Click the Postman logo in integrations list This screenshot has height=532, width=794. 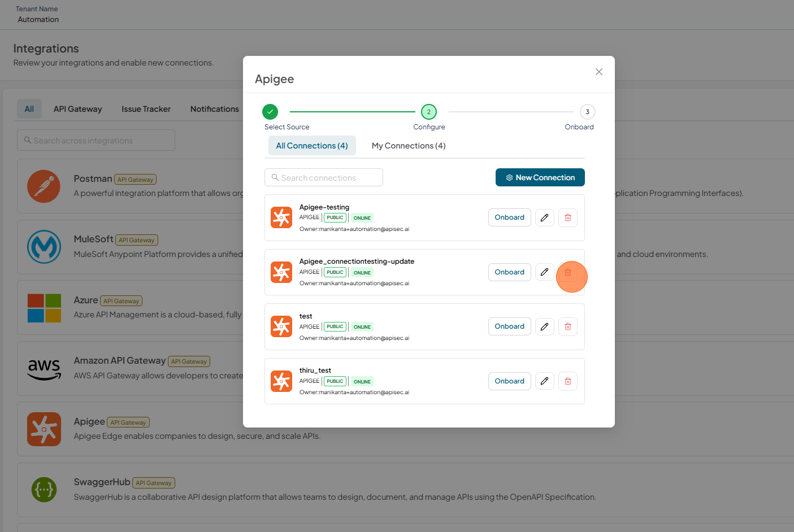point(44,186)
